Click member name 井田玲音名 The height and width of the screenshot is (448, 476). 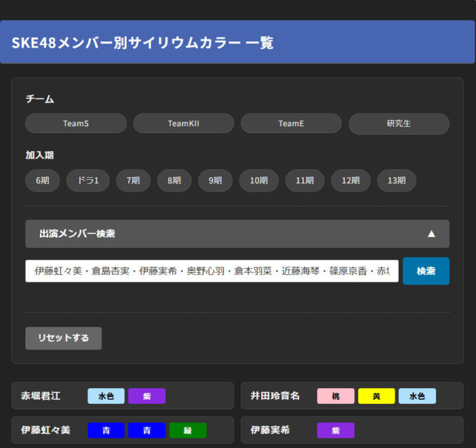(x=275, y=396)
